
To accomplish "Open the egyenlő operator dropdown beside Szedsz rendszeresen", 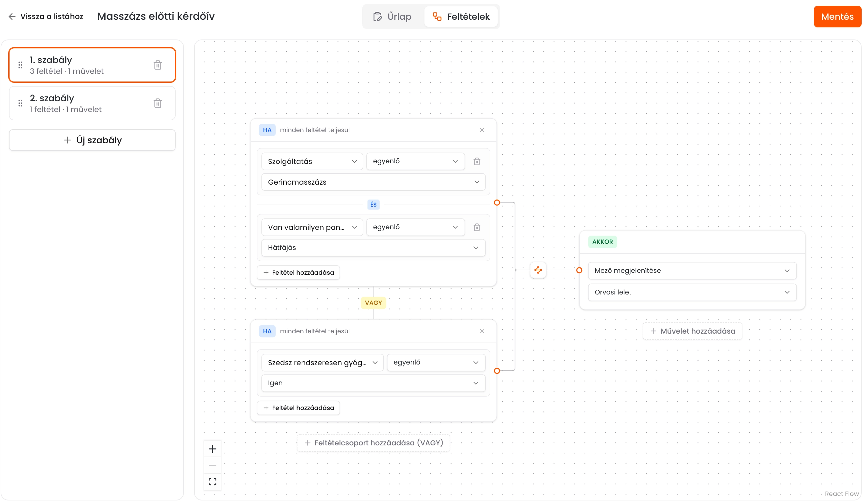I will pyautogui.click(x=436, y=362).
